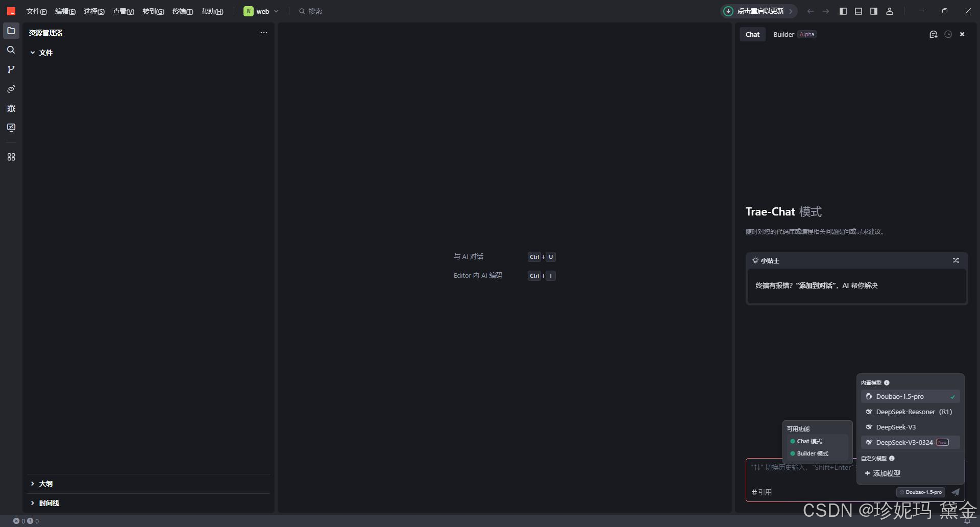Click the 资源管理器 panel title
The image size is (980, 527).
[x=45, y=33]
